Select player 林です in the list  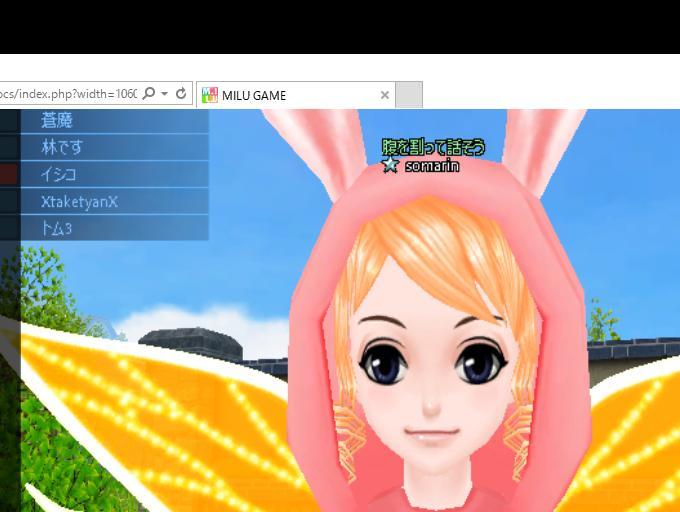point(62,147)
